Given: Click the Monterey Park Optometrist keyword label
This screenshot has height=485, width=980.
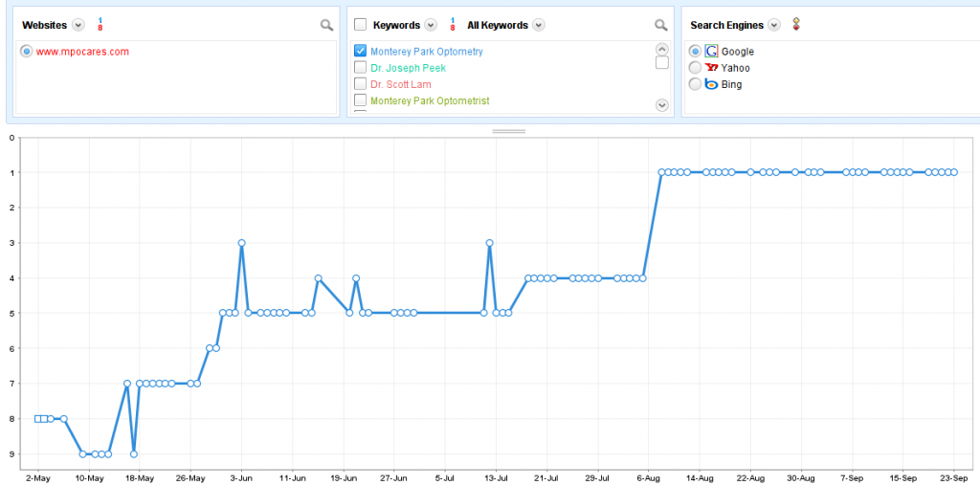Looking at the screenshot, I should point(430,100).
